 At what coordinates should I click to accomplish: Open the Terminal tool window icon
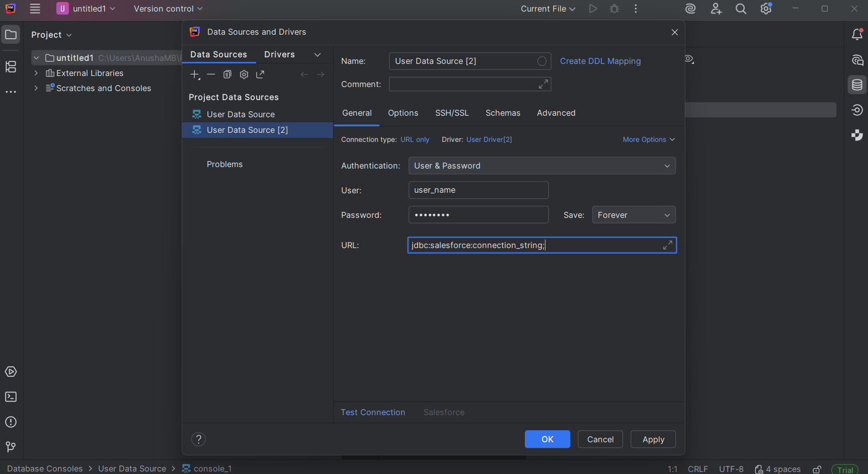[11, 397]
